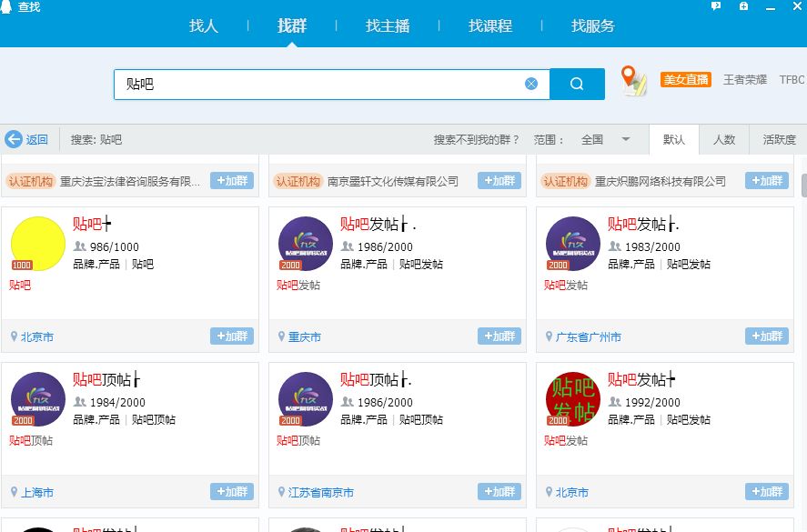Join the 北京市 986/1000 贴吧 group
The image size is (807, 532).
point(232,336)
